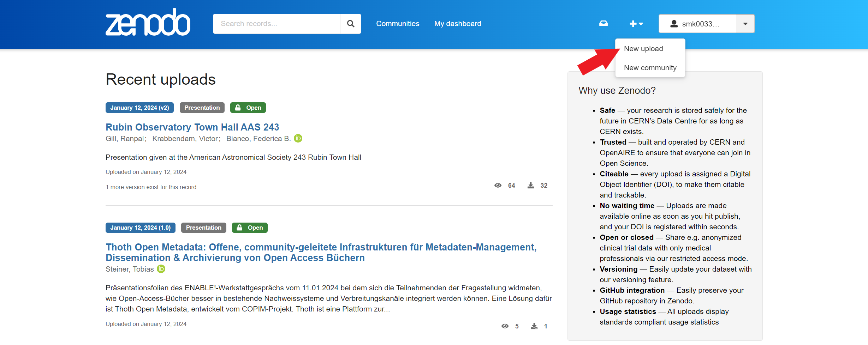Click author Krabbendam, Victor
Image resolution: width=868 pixels, height=345 pixels.
pyautogui.click(x=185, y=139)
